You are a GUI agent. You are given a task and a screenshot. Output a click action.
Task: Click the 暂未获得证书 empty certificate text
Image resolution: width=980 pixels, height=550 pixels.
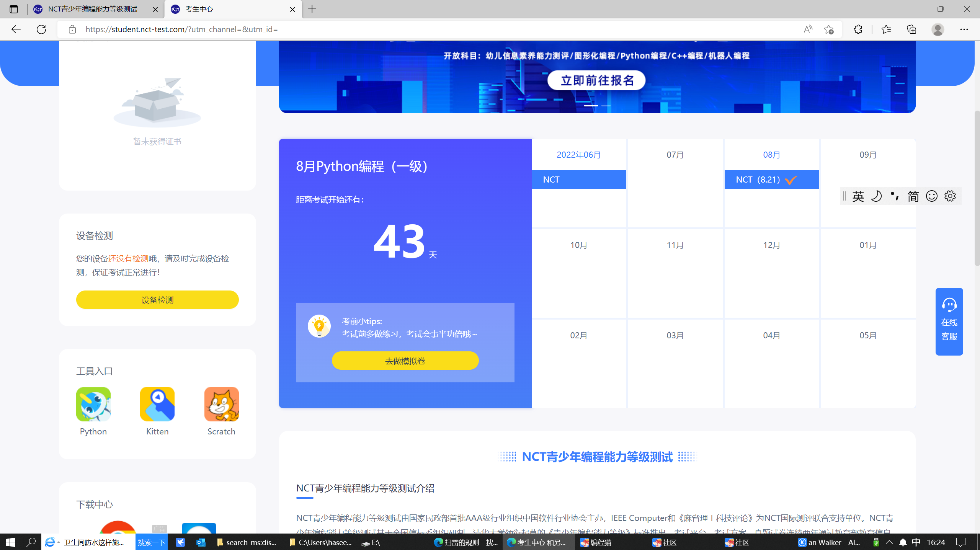[157, 141]
